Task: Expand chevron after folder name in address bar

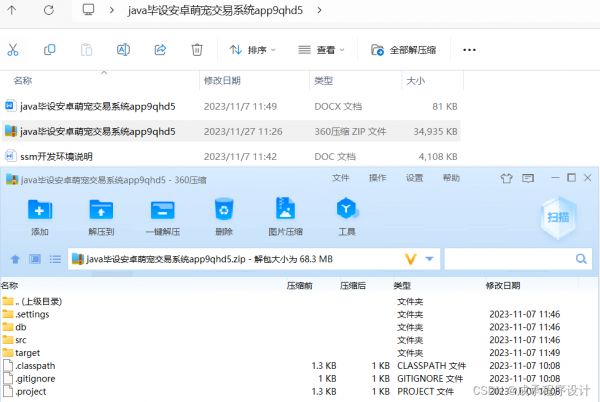Action: click(x=319, y=10)
